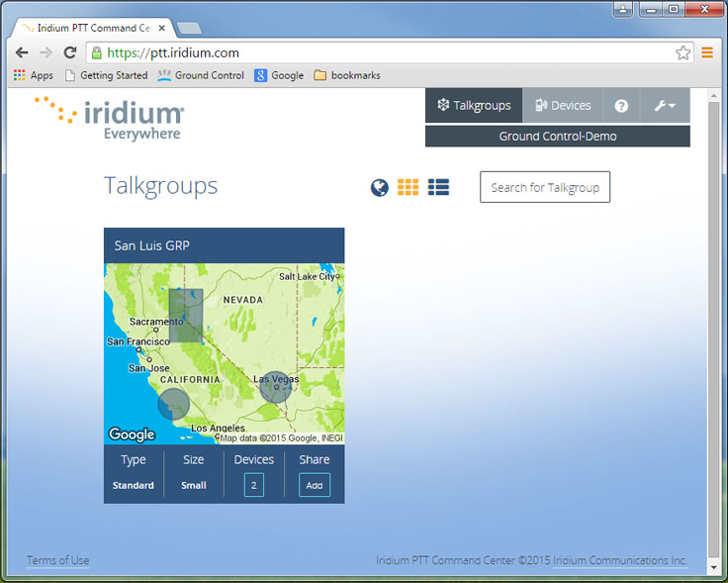Click the page scrollbar down arrow
This screenshot has width=728, height=583.
click(713, 568)
